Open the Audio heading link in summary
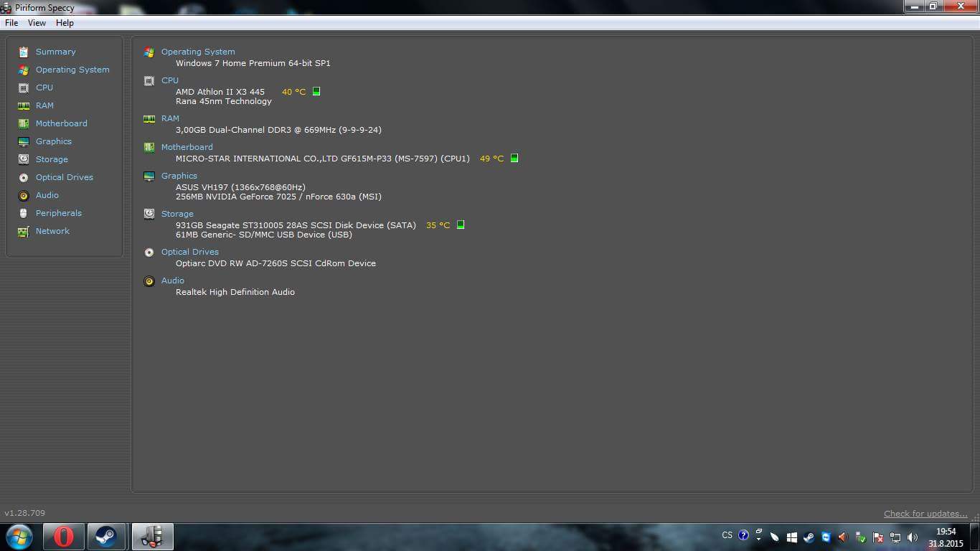The width and height of the screenshot is (980, 551). click(x=173, y=281)
